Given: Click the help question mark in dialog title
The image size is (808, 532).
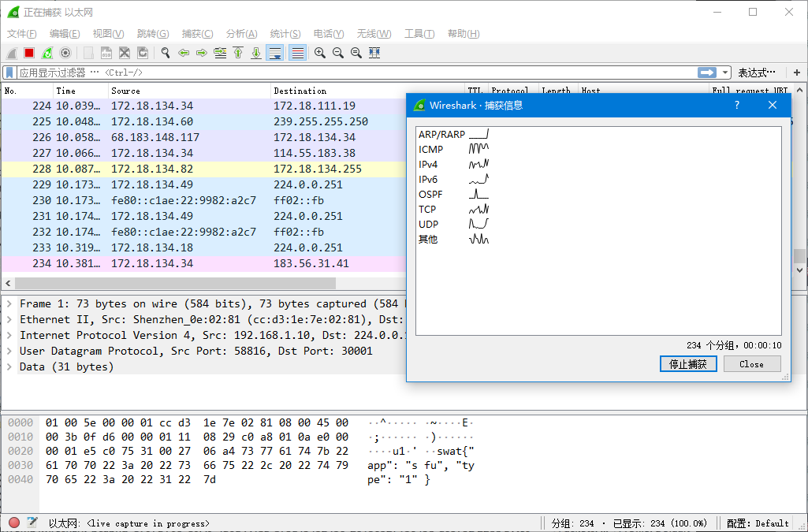Looking at the screenshot, I should click(x=737, y=105).
